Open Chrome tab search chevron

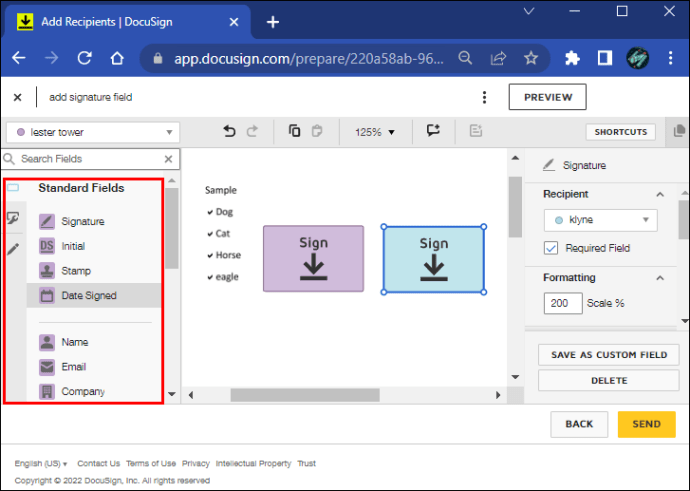[x=529, y=11]
